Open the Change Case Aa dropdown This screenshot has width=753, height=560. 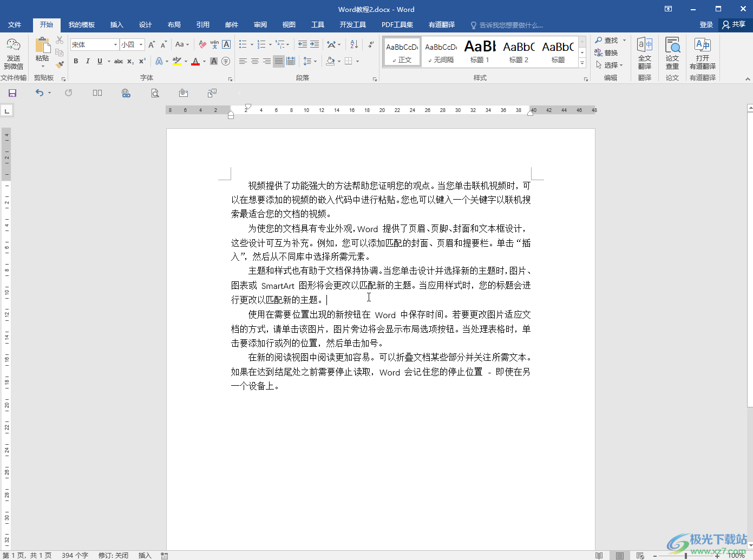click(182, 44)
